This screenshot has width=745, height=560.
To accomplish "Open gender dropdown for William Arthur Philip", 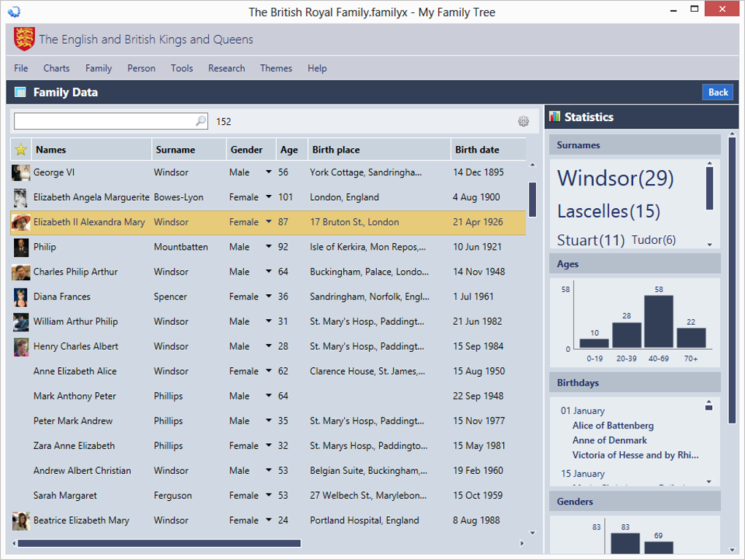I will click(x=269, y=321).
